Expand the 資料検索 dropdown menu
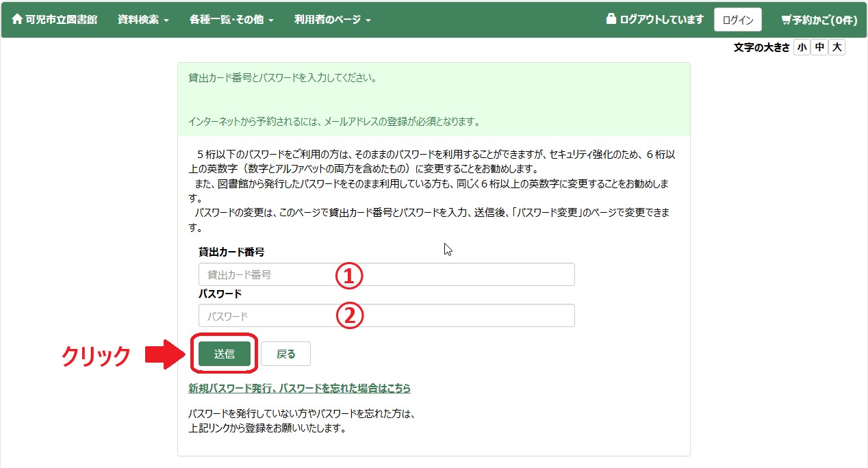Screen dimensions: 868x468 pos(143,20)
